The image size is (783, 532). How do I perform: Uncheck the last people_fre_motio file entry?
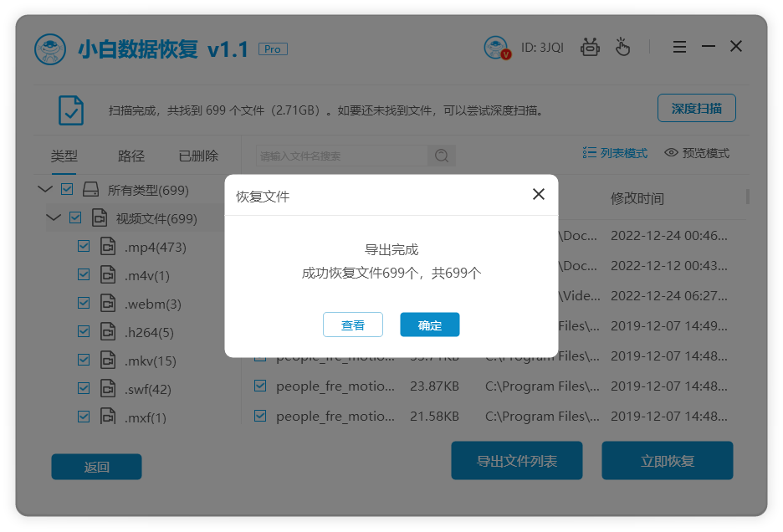click(259, 416)
